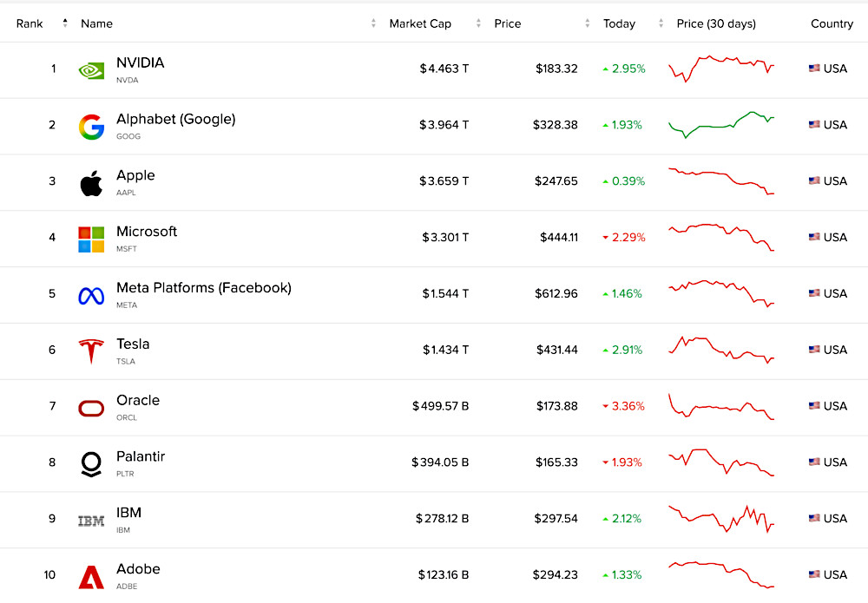The image size is (868, 603).
Task: Click the Oracle logo icon
Action: [x=91, y=408]
